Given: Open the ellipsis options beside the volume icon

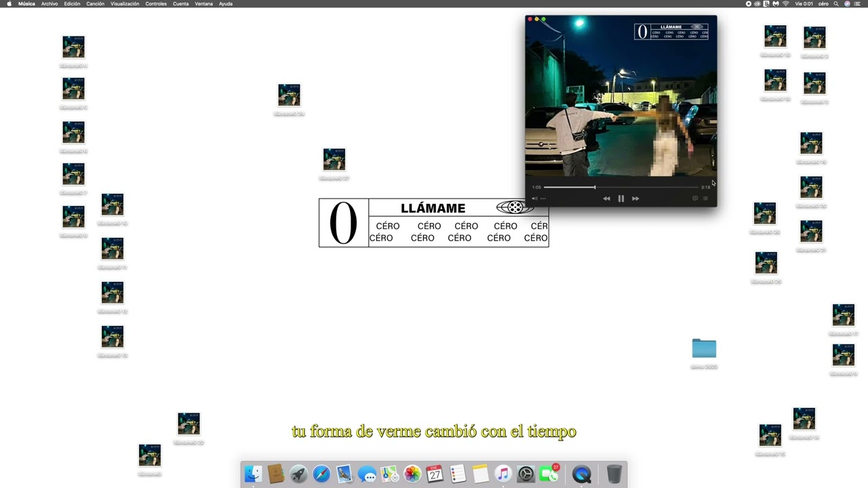Looking at the screenshot, I should point(542,199).
